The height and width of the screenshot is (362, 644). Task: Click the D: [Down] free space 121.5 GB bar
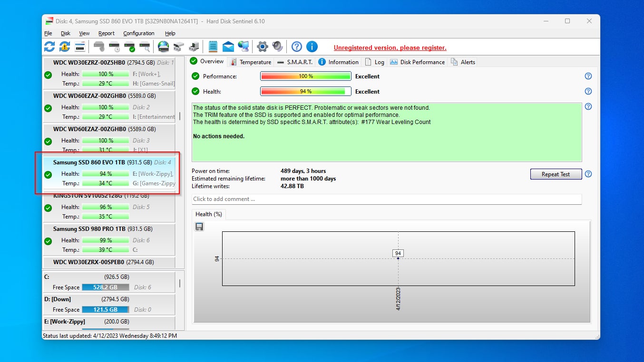click(106, 309)
